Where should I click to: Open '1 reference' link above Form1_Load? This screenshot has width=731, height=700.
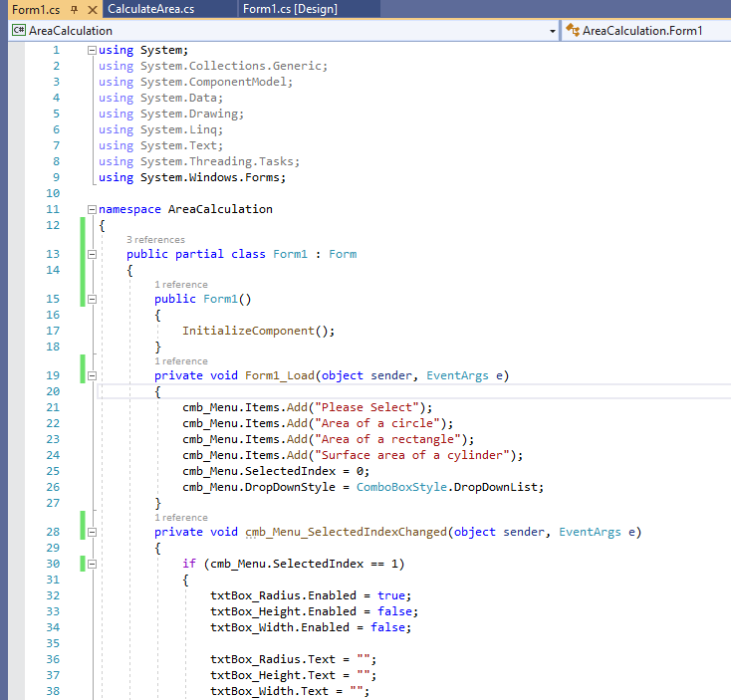coord(181,361)
